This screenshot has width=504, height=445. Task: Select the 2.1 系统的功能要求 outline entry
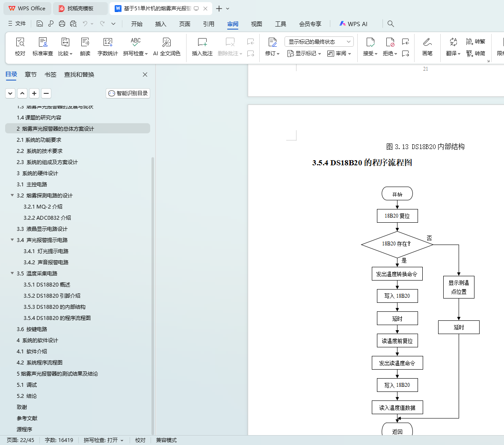click(x=39, y=140)
